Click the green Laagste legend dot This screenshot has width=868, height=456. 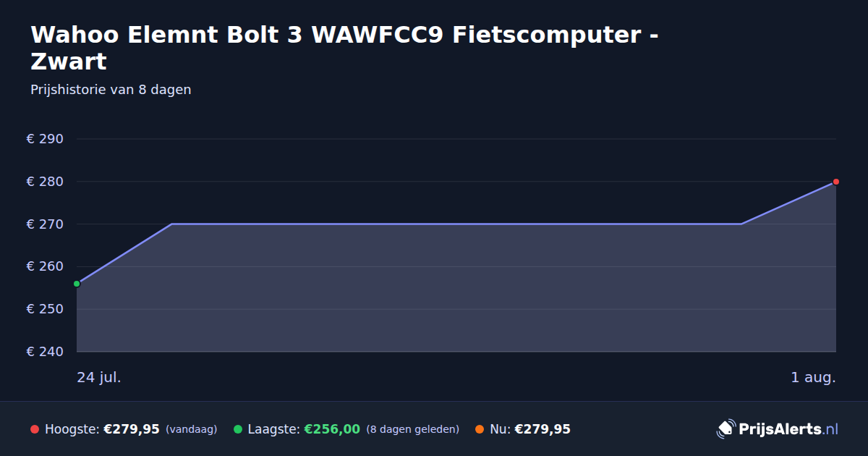coord(238,429)
